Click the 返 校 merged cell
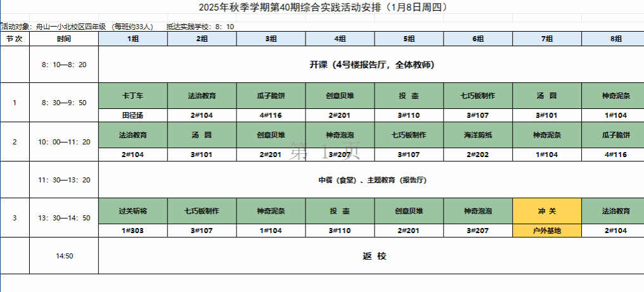644x292 pixels. tap(371, 256)
